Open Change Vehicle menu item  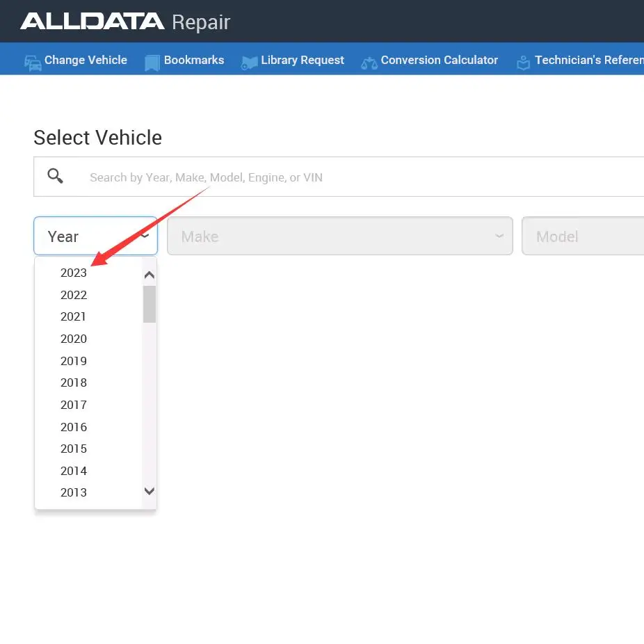click(76, 61)
